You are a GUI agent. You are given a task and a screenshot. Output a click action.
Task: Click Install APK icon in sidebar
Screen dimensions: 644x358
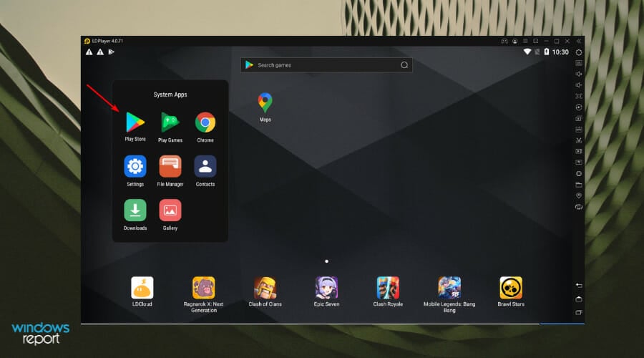coord(579,130)
